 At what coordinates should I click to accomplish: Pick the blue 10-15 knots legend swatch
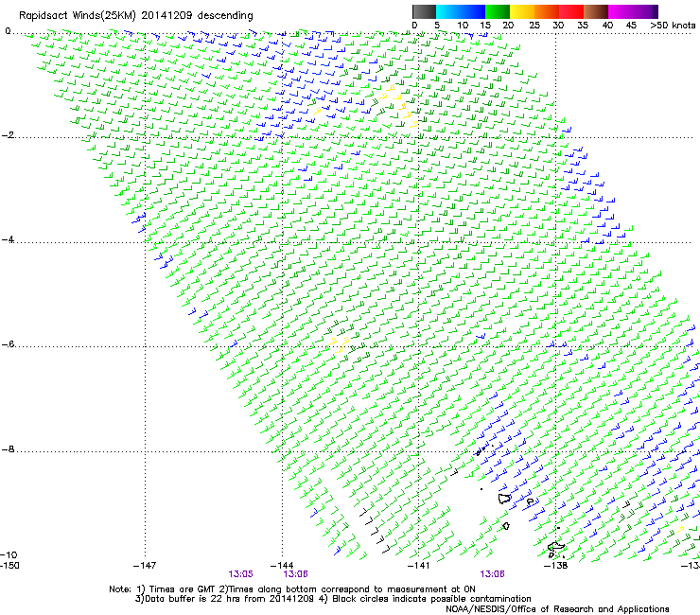[x=473, y=11]
